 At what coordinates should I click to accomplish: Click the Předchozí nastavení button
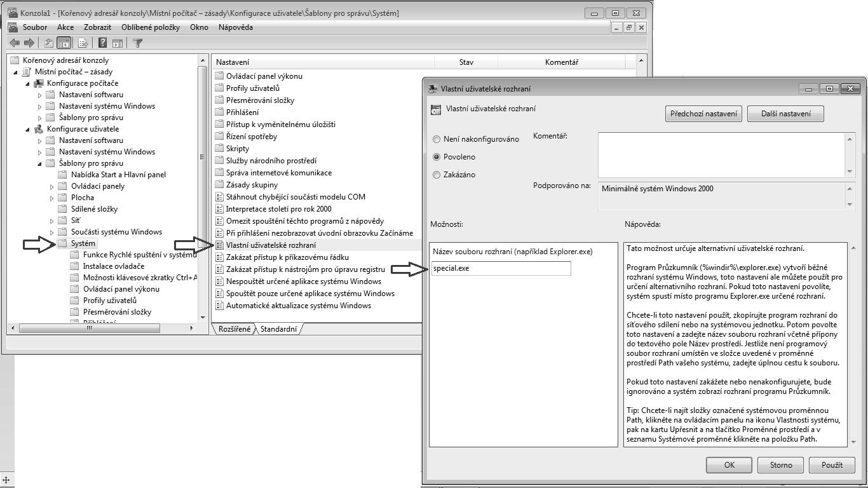(703, 114)
